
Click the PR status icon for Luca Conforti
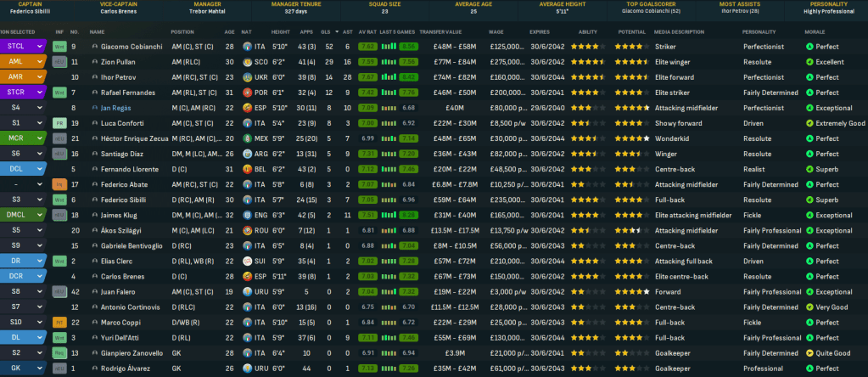pyautogui.click(x=59, y=123)
